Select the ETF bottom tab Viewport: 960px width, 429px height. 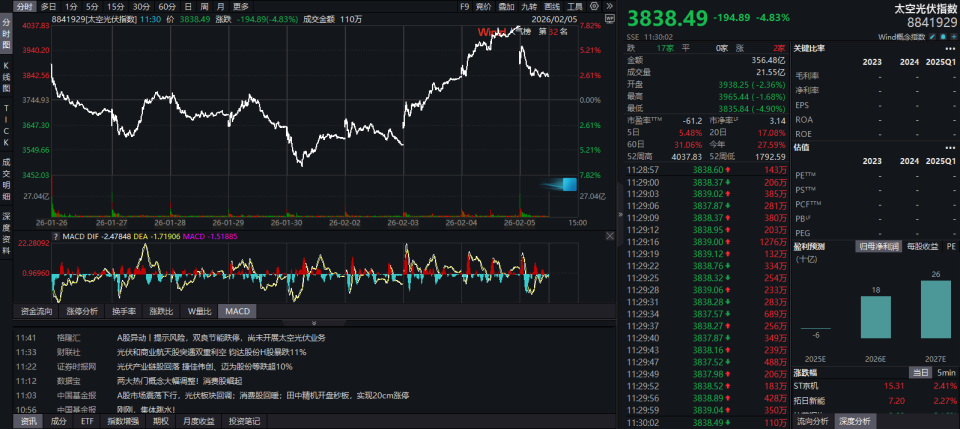tap(88, 421)
